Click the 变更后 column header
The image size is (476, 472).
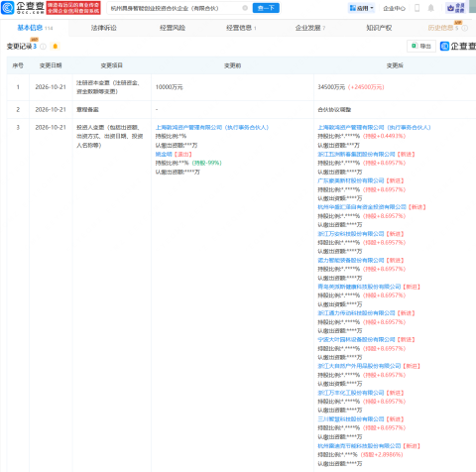tap(395, 65)
